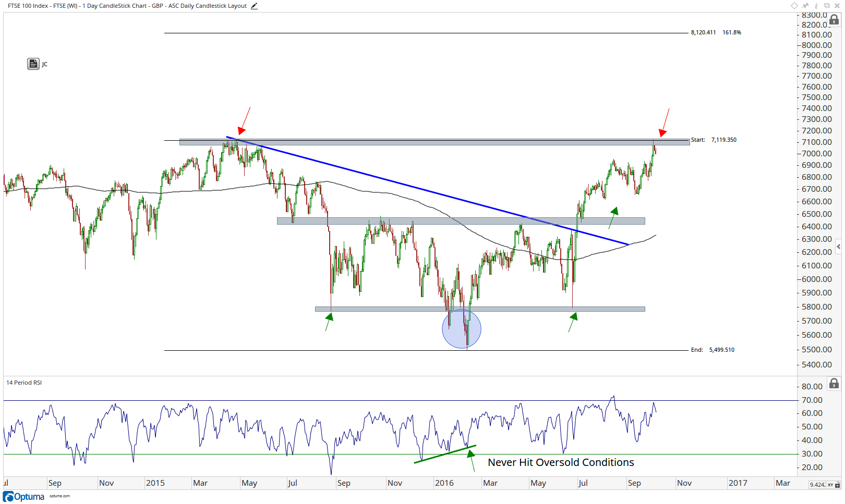Click the '2016' date axis label
This screenshot has width=845, height=504.
(444, 483)
